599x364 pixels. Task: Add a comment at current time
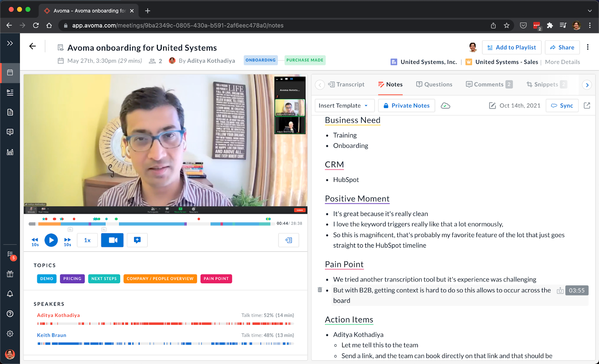coord(137,240)
